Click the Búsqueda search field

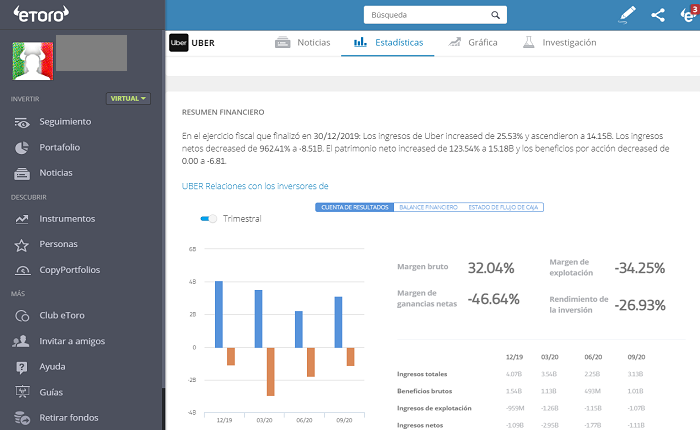click(x=435, y=15)
